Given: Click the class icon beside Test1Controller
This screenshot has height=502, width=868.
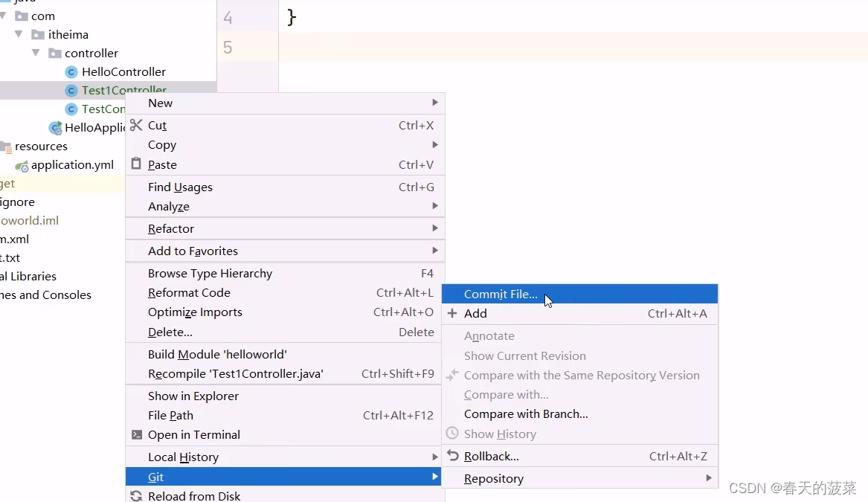Looking at the screenshot, I should (x=71, y=90).
